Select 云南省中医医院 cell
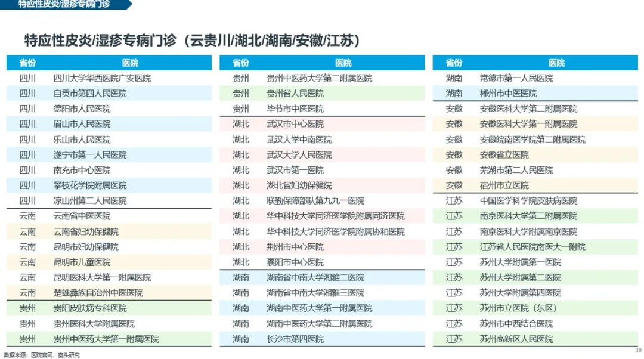The height and width of the screenshot is (359, 644). coord(82,216)
